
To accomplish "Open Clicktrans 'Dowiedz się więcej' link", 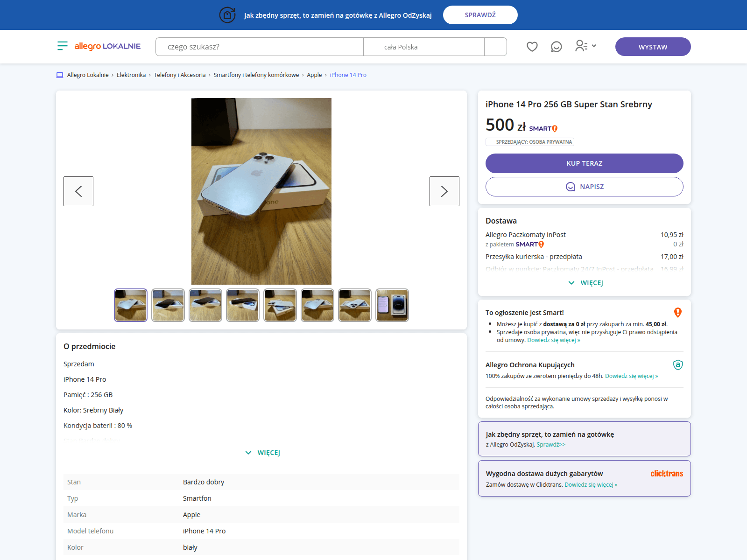I will point(591,485).
